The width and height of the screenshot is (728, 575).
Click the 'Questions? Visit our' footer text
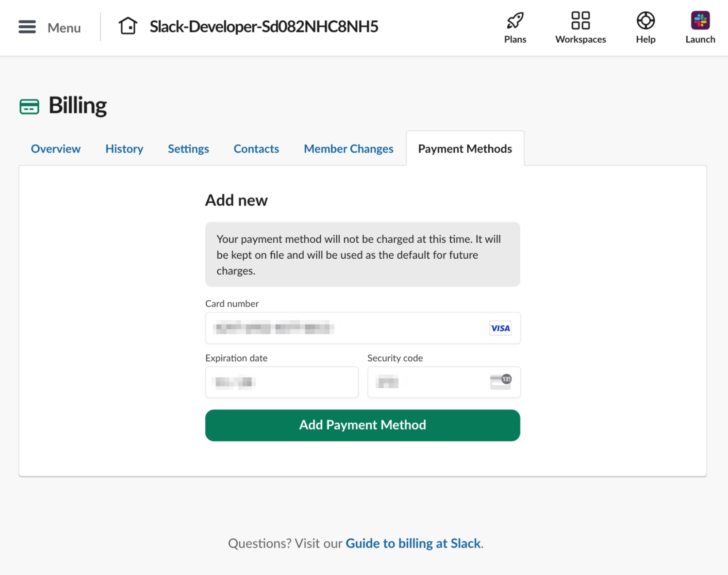pyautogui.click(x=285, y=543)
